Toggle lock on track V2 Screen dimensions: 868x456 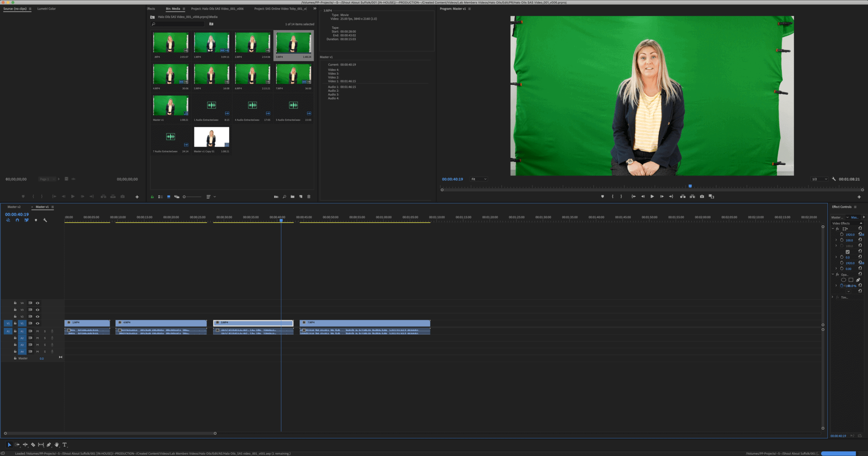(15, 317)
